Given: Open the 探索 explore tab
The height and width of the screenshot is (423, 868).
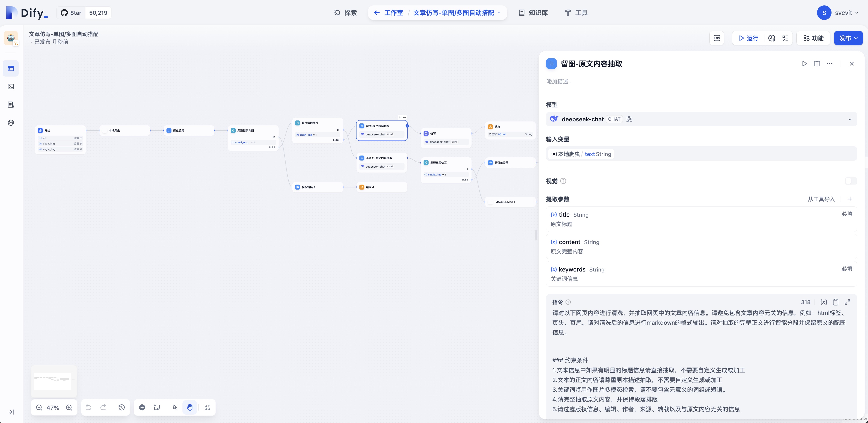Looking at the screenshot, I should coord(345,13).
